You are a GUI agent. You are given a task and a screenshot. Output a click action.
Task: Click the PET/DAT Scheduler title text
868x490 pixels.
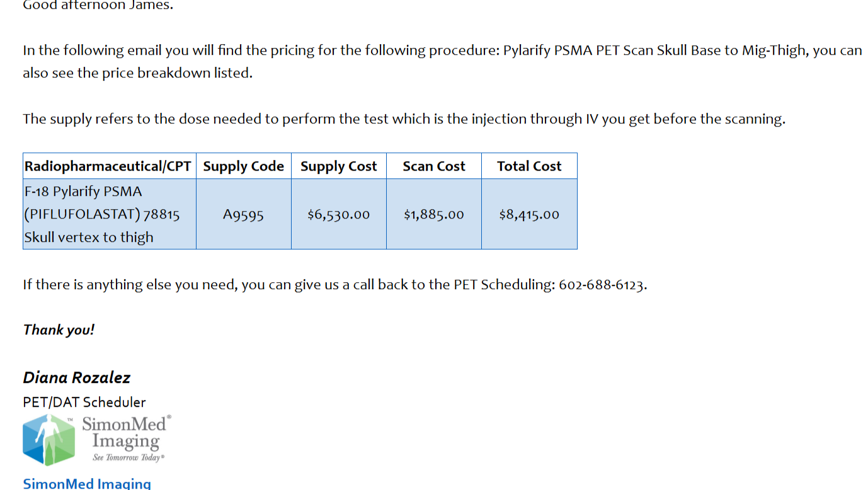[84, 402]
